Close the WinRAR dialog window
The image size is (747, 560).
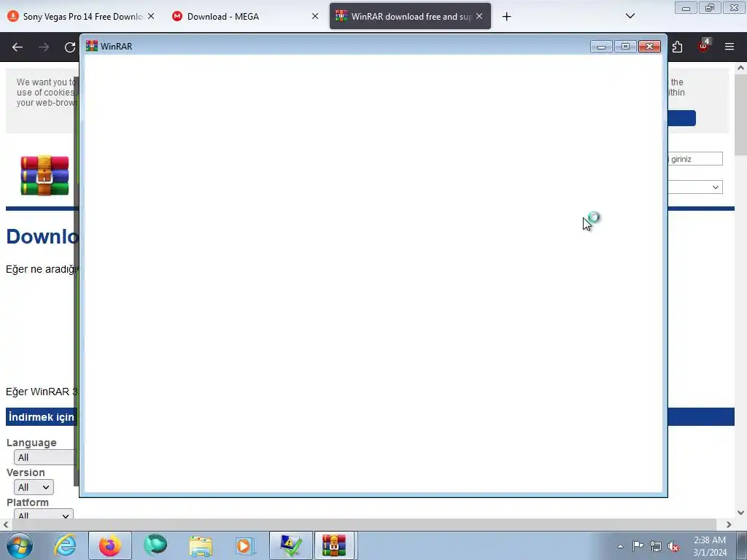pos(650,46)
